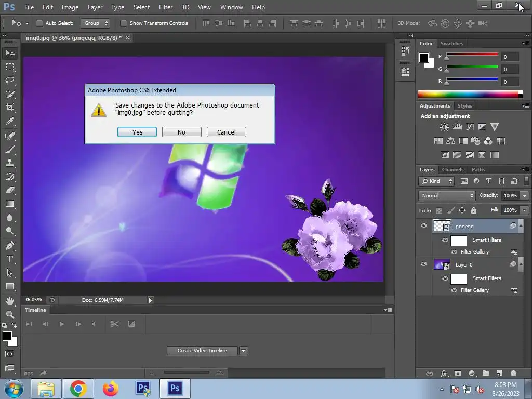Image resolution: width=532 pixels, height=399 pixels.
Task: Switch to the Channels tab
Action: pyautogui.click(x=453, y=170)
